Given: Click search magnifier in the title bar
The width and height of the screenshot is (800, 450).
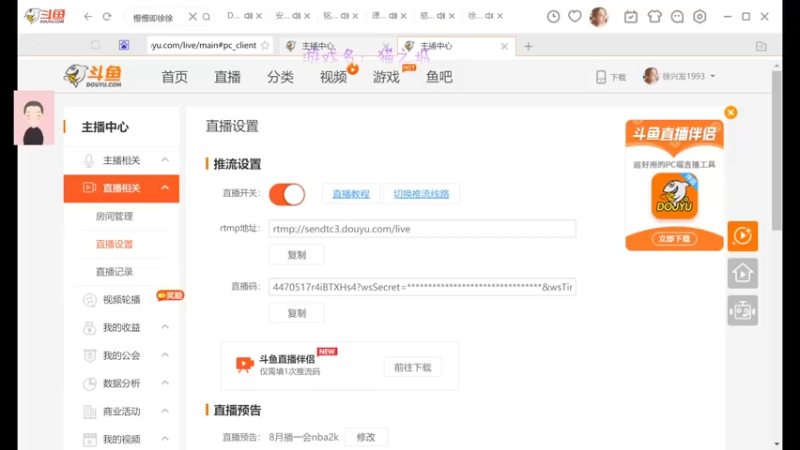Looking at the screenshot, I should 206,17.
